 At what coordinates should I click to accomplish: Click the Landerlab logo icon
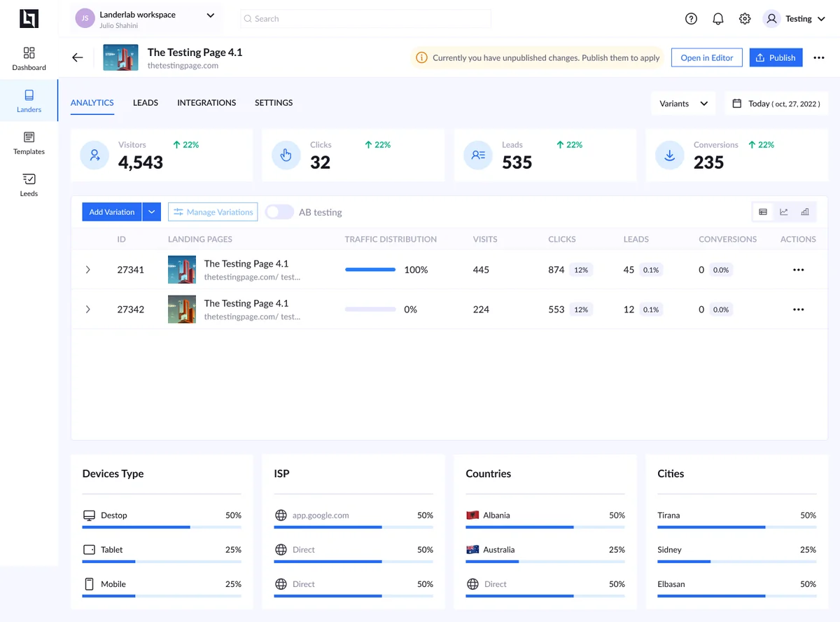click(29, 19)
